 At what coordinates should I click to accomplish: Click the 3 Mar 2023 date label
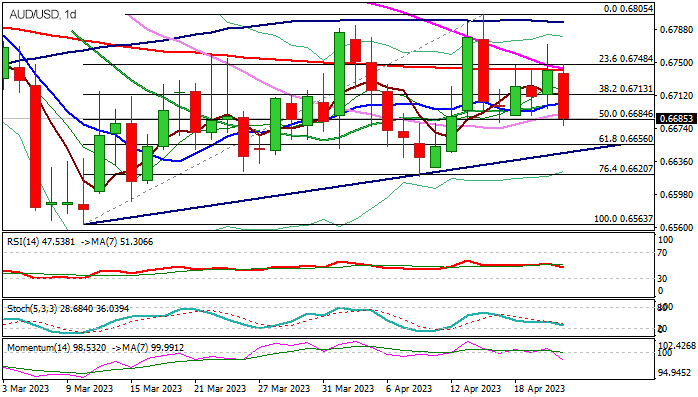coord(26,389)
